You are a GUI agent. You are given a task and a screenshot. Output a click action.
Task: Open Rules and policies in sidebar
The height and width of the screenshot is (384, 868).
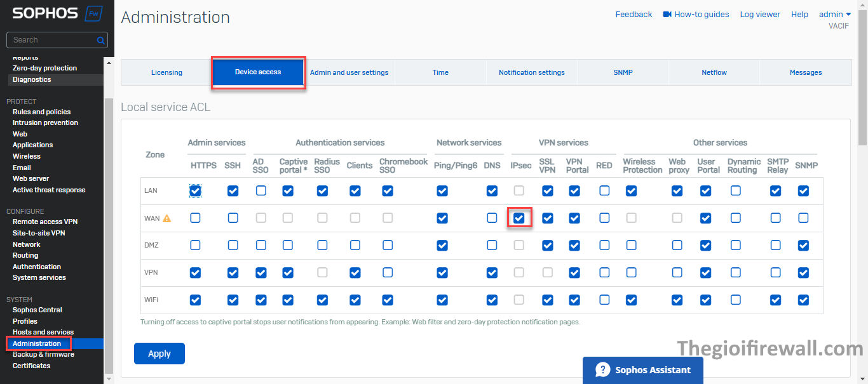(41, 112)
